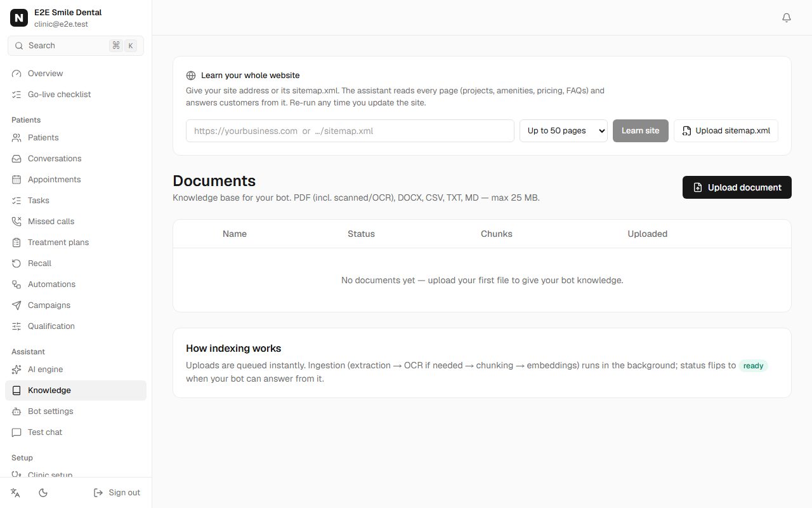Navigate to Clinic setup
The image size is (812, 508).
tap(75, 473)
